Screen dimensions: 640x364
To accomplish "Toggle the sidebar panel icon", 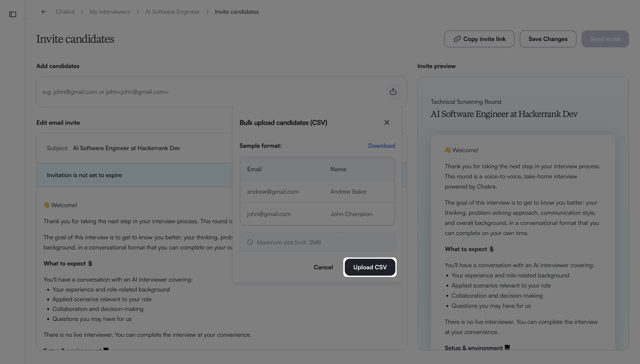I will pyautogui.click(x=12, y=15).
